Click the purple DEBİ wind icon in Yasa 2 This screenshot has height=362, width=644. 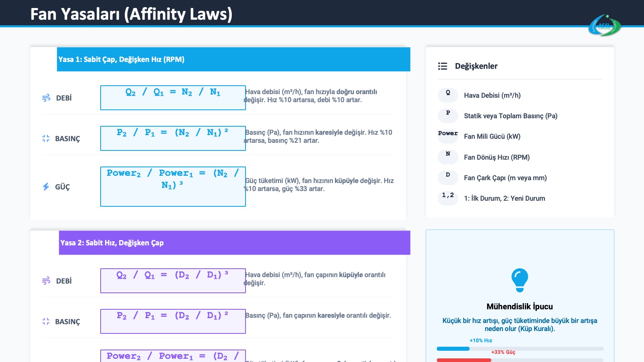tap(46, 281)
